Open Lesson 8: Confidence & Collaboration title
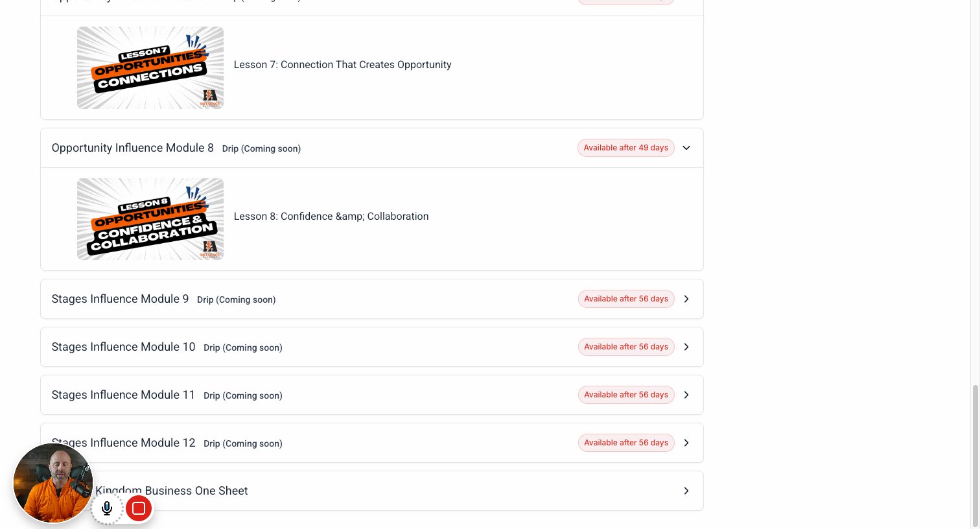The image size is (980, 529). click(331, 217)
